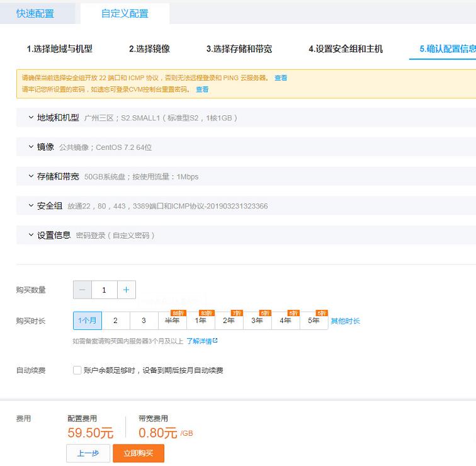Toggle the 设置信息 section chevron
Viewport: 476px width, 466px height.
click(31, 235)
